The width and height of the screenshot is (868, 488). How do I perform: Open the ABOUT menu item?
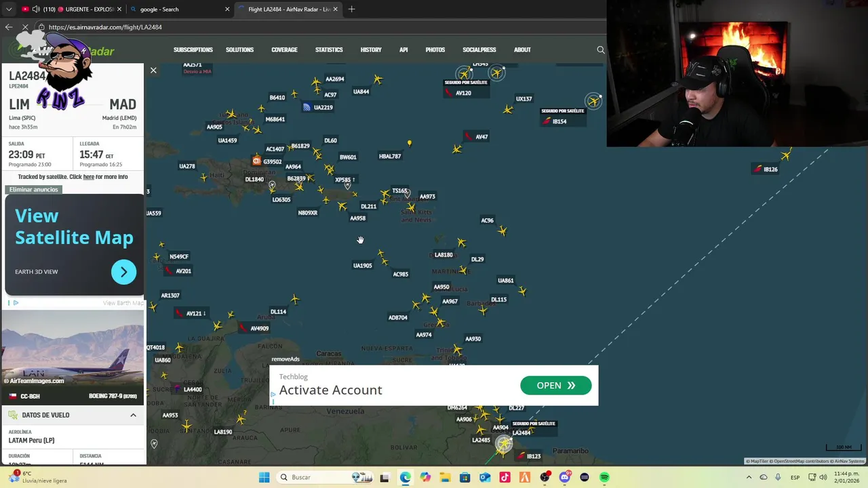[x=522, y=49]
